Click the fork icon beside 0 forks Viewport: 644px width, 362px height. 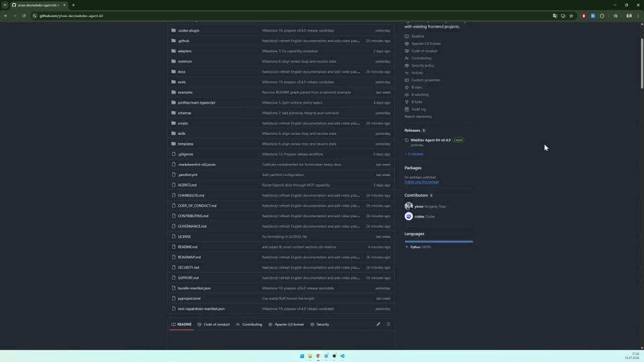tap(407, 102)
